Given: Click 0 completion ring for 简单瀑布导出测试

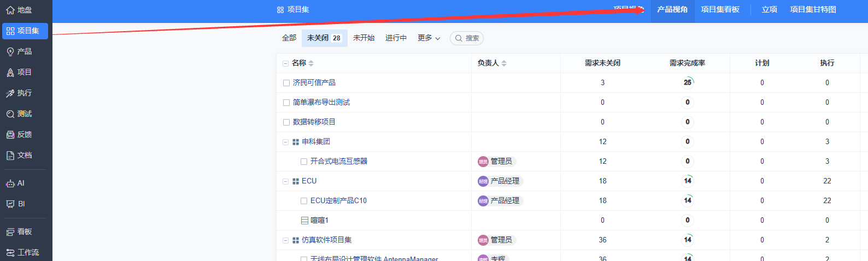Looking at the screenshot, I should click(x=688, y=103).
